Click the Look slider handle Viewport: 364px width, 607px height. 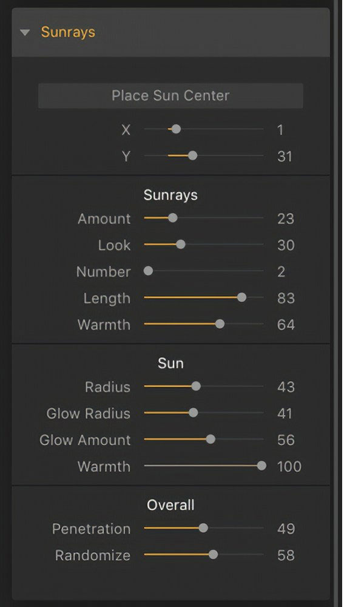(x=180, y=245)
